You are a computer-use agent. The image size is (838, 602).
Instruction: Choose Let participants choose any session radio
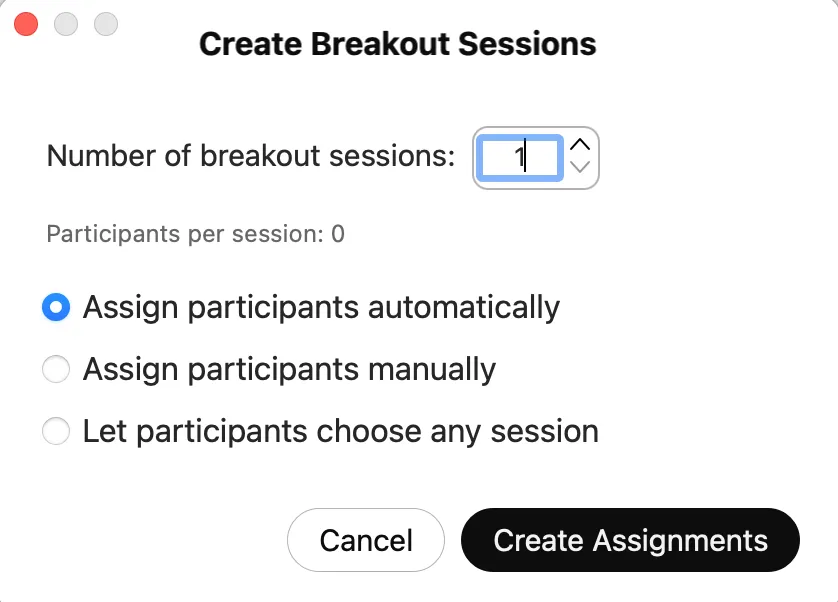tap(56, 432)
